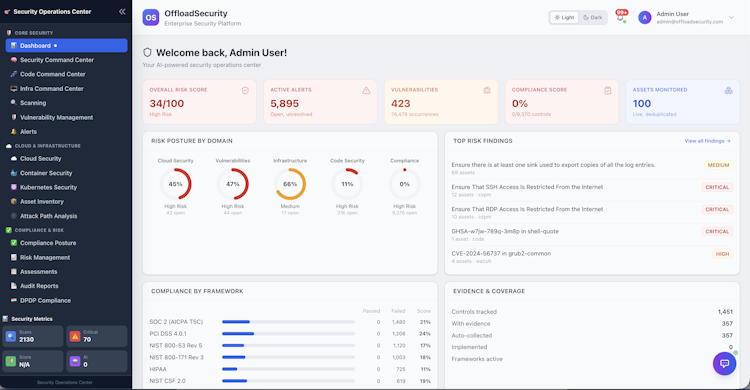Expand the Admin User account dropdown

click(x=731, y=18)
